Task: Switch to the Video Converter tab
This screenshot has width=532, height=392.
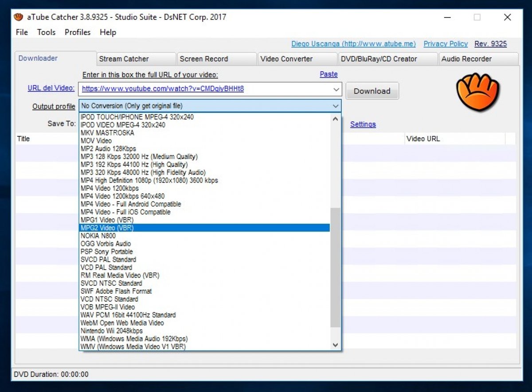Action: tap(297, 59)
